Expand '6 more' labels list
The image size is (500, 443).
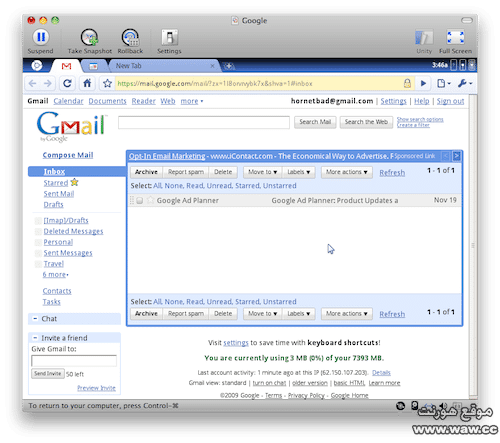click(55, 275)
